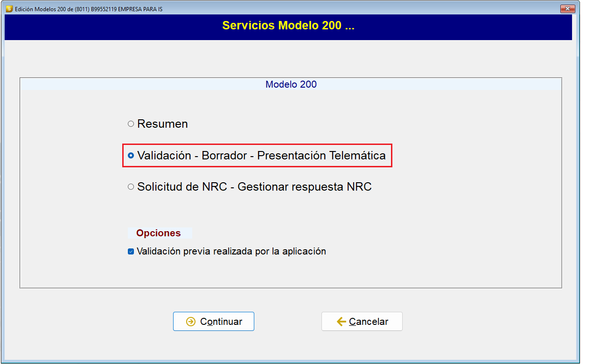Click the EMPRESA PARA IS title bar text
The image size is (600, 364).
click(x=140, y=9)
